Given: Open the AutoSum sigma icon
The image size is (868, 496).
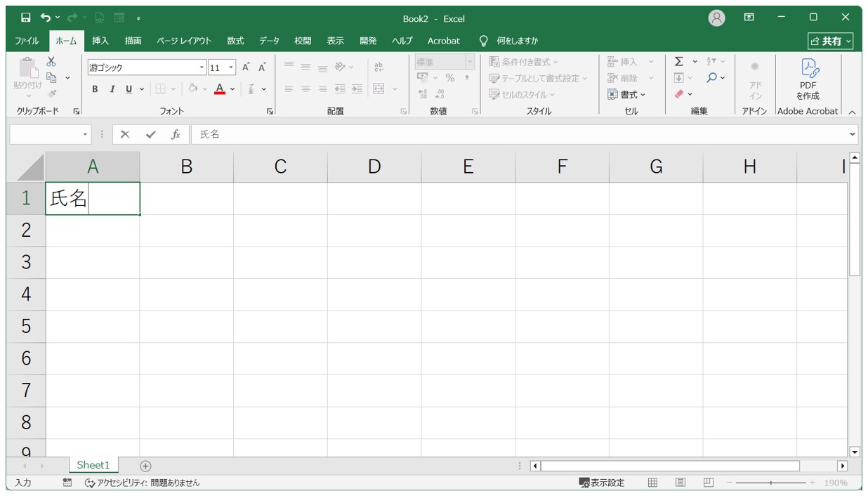Looking at the screenshot, I should [x=679, y=62].
